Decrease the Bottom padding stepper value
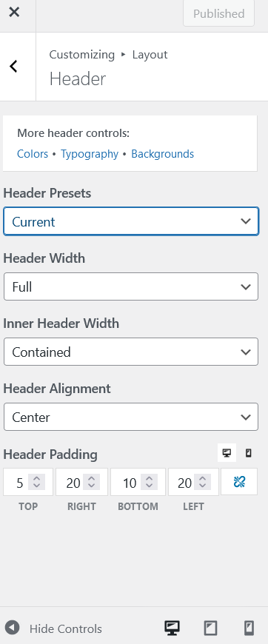Image resolution: width=268 pixels, height=644 pixels. [150, 486]
